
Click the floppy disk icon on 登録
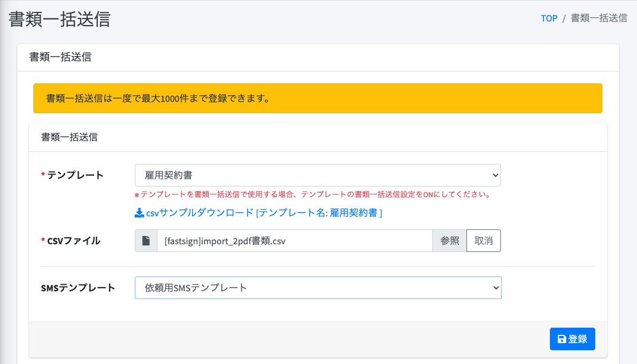561,339
